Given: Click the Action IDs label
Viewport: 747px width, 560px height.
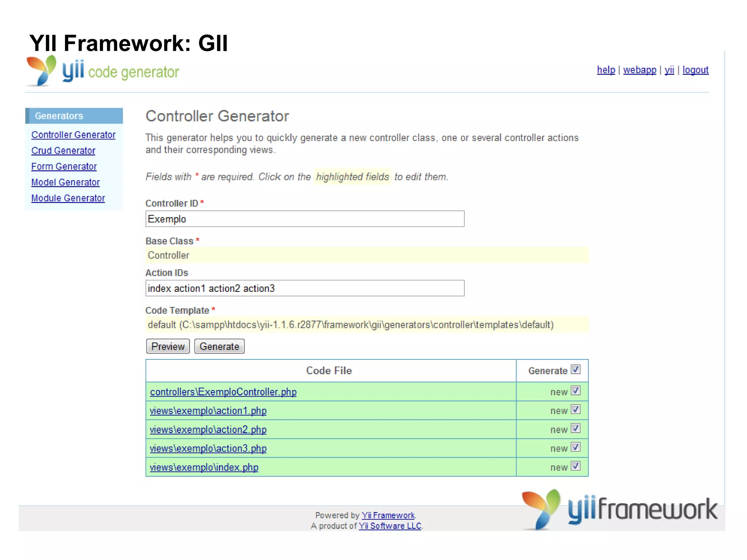Looking at the screenshot, I should 167,273.
